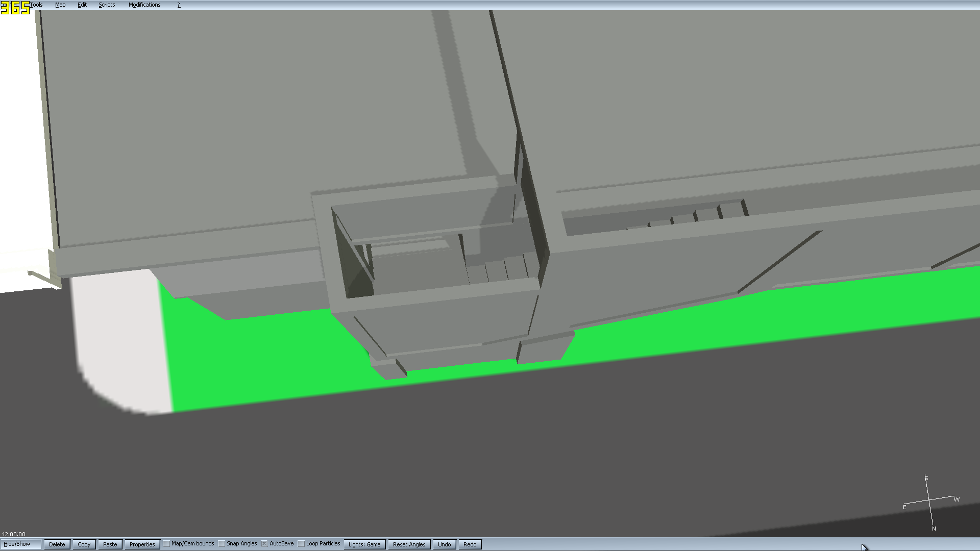Enable the Map/Cam bounds checkbox

tap(166, 544)
